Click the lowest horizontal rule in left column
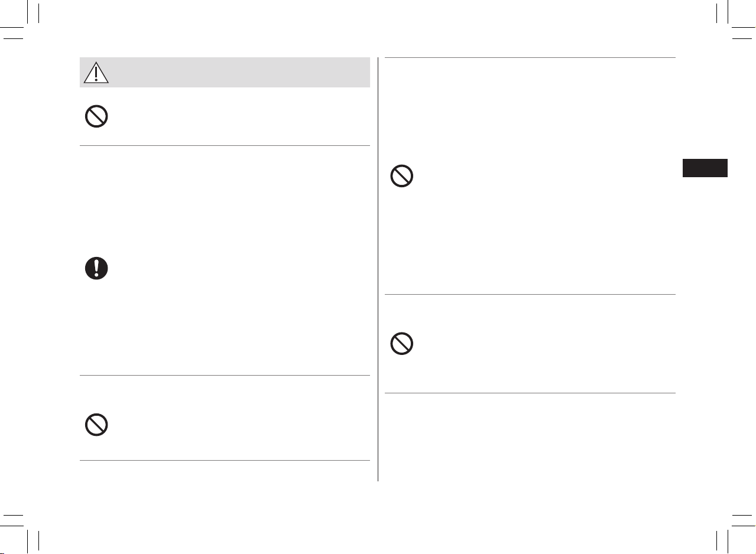 tap(225, 460)
